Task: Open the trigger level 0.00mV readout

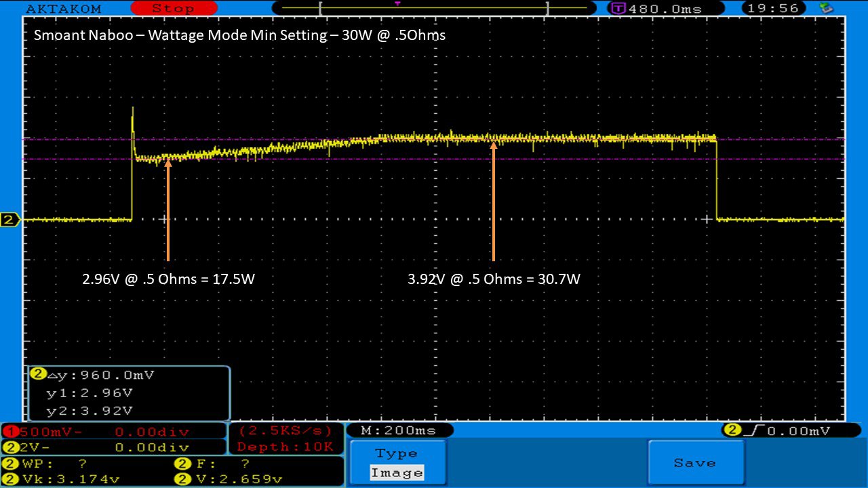Action: (x=785, y=430)
